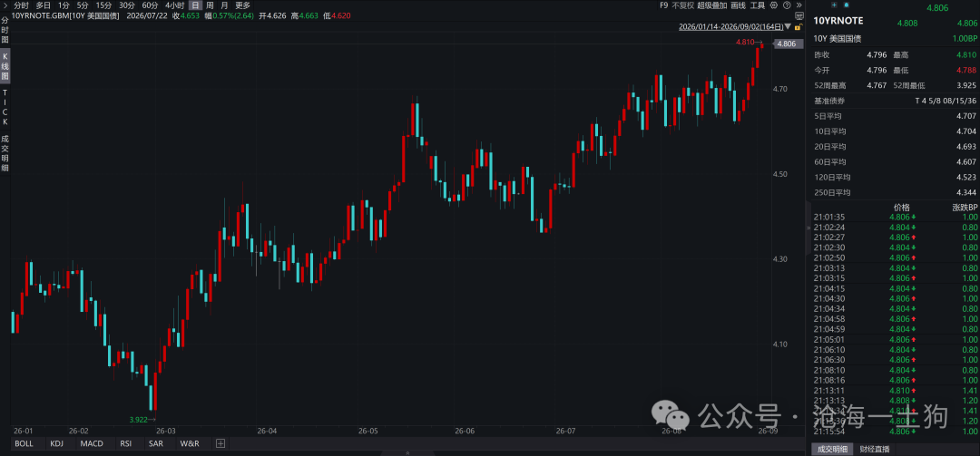
Task: Enable the BOLL indicator
Action: tap(24, 443)
